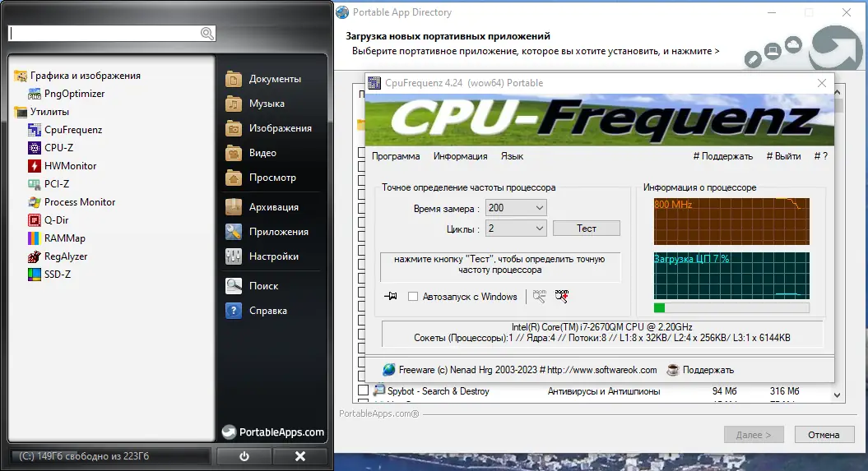Viewport: 868px width, 471px height.
Task: Click the power icon at menu bottom
Action: coord(244,456)
